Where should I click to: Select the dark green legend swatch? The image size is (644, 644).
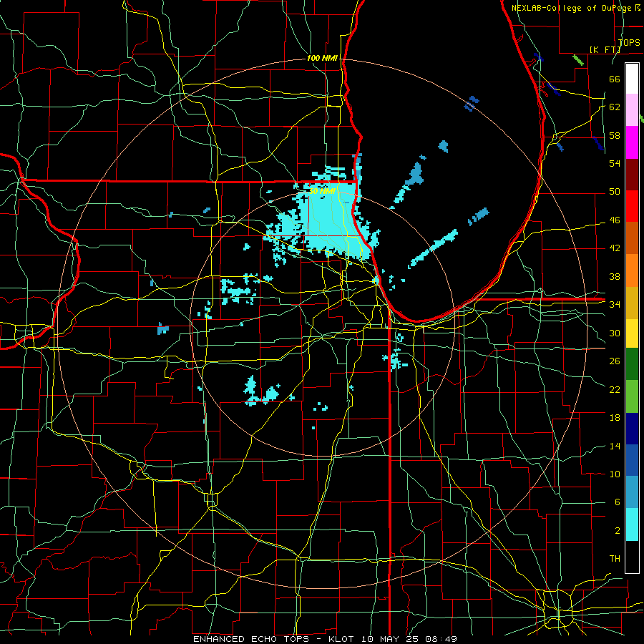point(632,364)
